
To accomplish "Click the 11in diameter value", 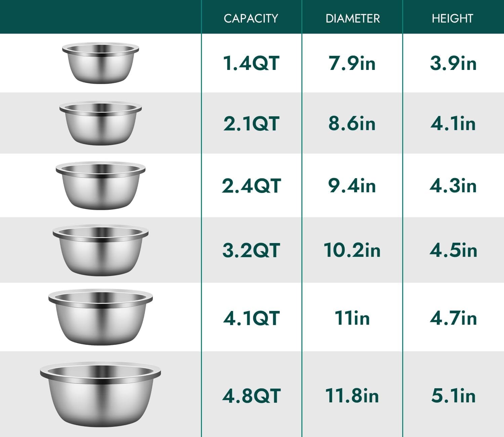I will [352, 318].
